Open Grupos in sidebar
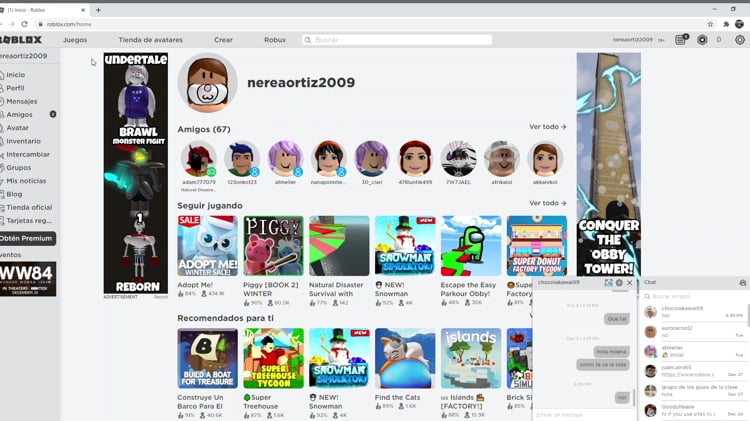This screenshot has width=750, height=421. (x=19, y=167)
